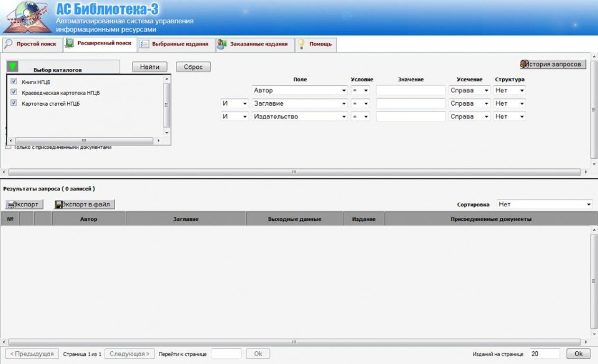Uncheck Картотека статей НГЦБ checkbox
This screenshot has width=598, height=364.
coord(14,103)
